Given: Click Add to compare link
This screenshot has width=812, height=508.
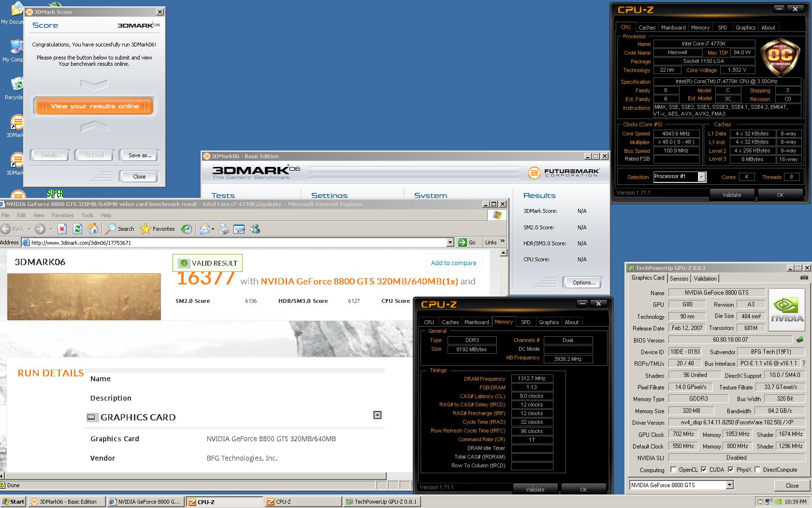Looking at the screenshot, I should 453,263.
